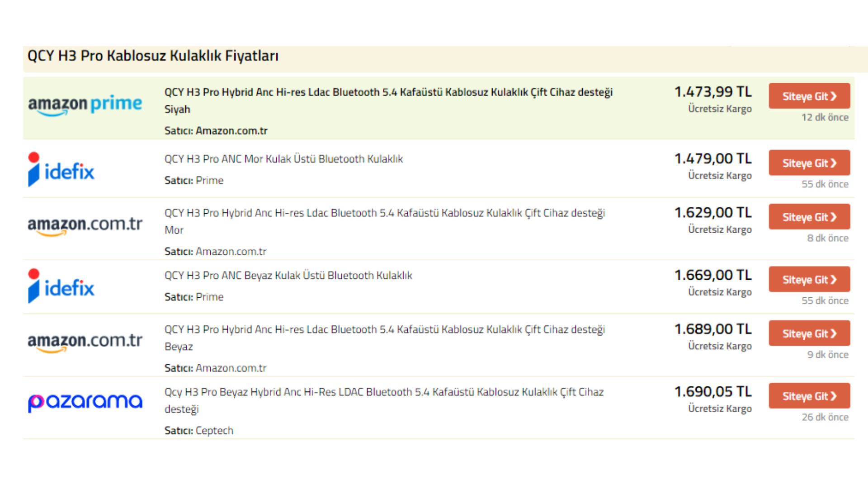Image resolution: width=868 pixels, height=488 pixels.
Task: Click the QCY H3 Pro Kablosuz Kulaklık Fiyatları heading
Action: 153,56
